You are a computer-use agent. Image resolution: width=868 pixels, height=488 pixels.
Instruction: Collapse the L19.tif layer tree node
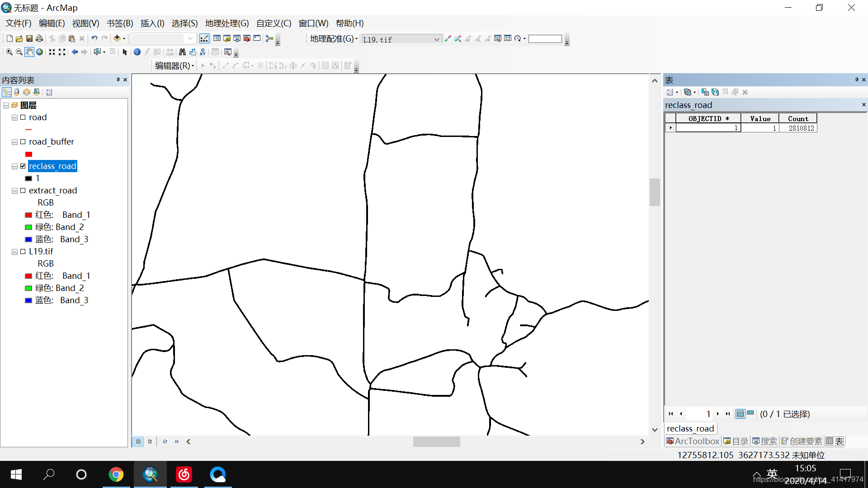point(14,252)
